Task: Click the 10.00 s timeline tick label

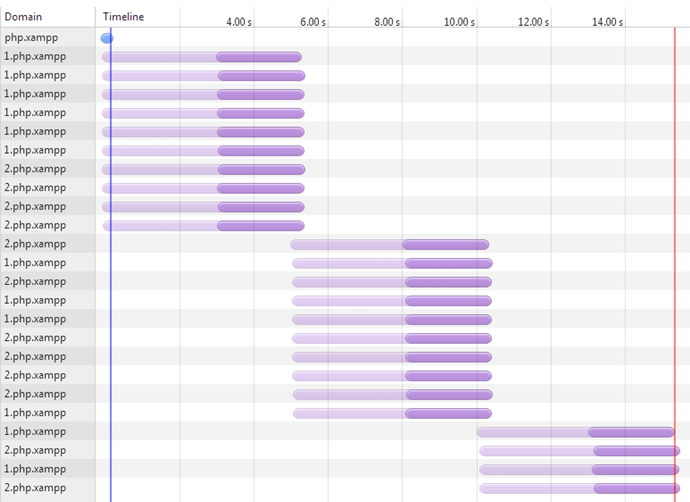Action: click(459, 22)
